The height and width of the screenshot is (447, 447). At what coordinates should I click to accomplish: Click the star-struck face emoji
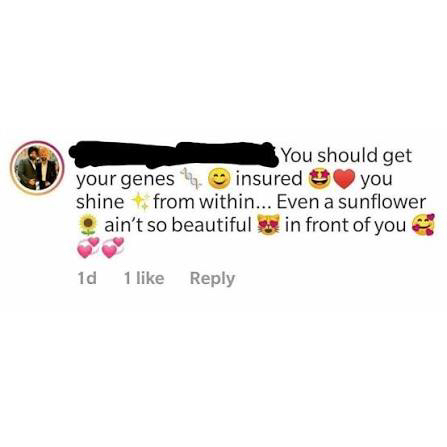coord(320,179)
